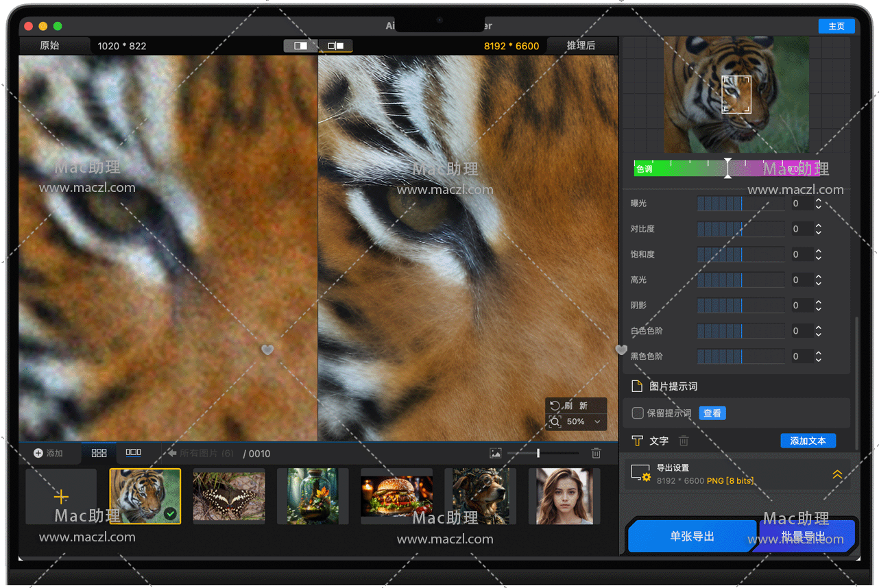Click the 对比度 value field
This screenshot has height=588, width=879.
(801, 229)
